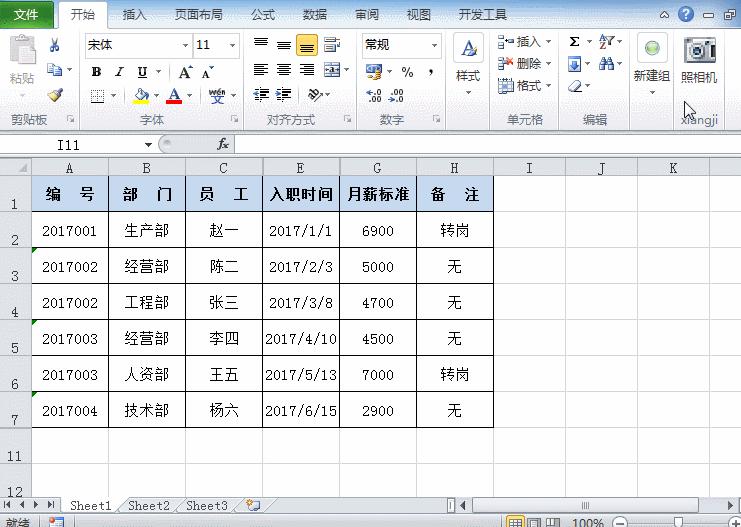Click Fill down arrow icon

pos(575,64)
